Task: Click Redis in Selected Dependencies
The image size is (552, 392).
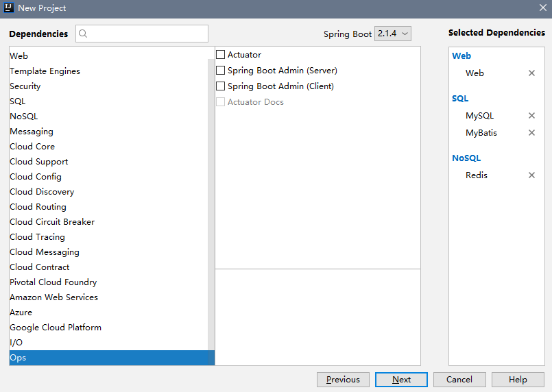Action: 477,175
